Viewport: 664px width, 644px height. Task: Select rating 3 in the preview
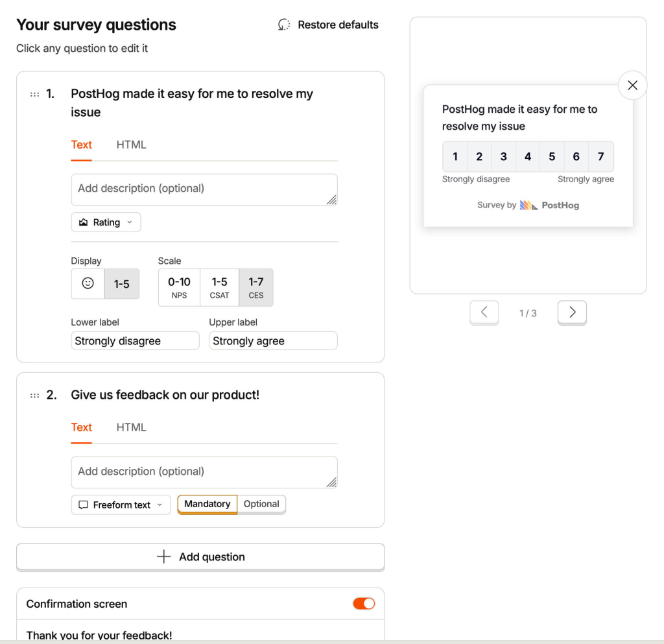pyautogui.click(x=503, y=157)
